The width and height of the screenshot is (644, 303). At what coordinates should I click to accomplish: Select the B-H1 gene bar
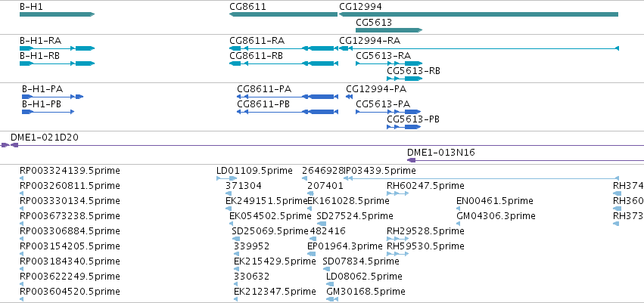click(57, 14)
